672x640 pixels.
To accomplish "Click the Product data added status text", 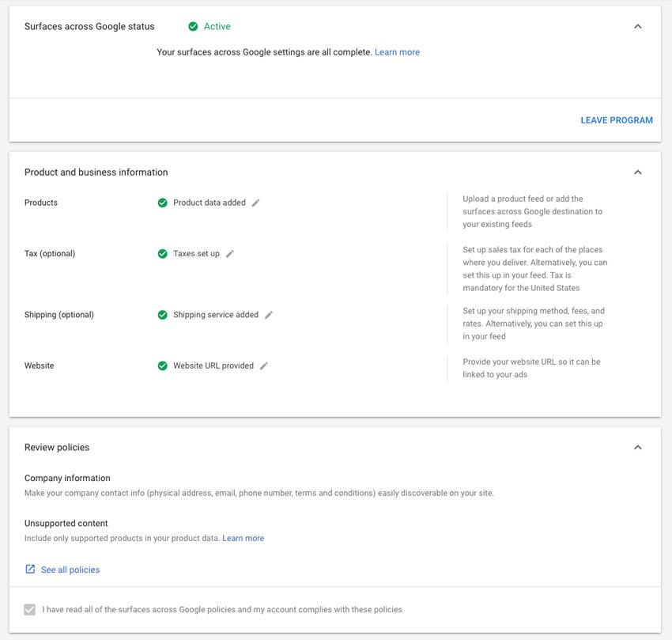I will [x=210, y=203].
